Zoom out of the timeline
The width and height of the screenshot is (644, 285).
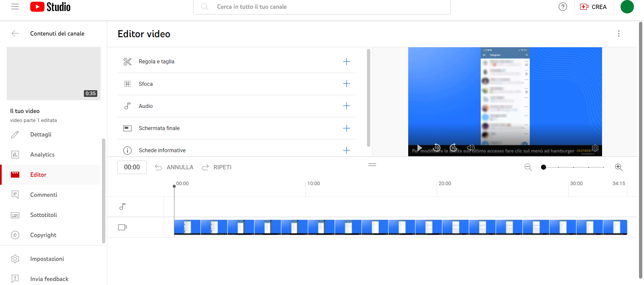click(528, 167)
